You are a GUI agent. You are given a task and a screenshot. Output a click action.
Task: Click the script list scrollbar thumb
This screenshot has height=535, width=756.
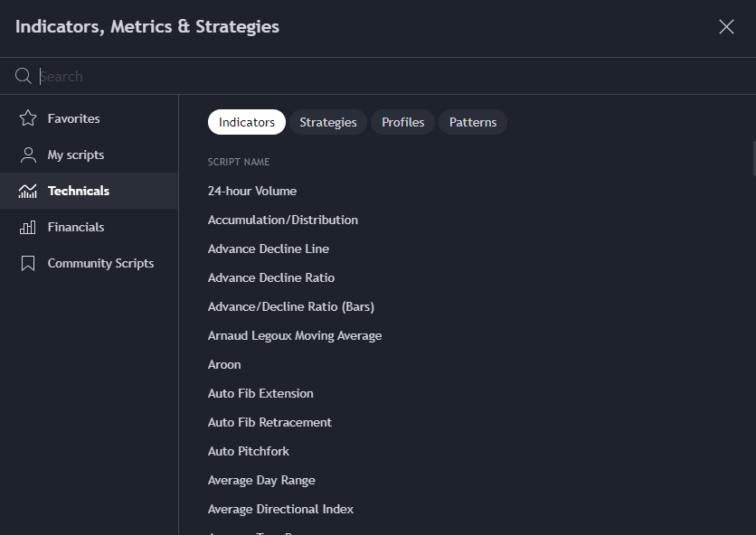click(752, 158)
